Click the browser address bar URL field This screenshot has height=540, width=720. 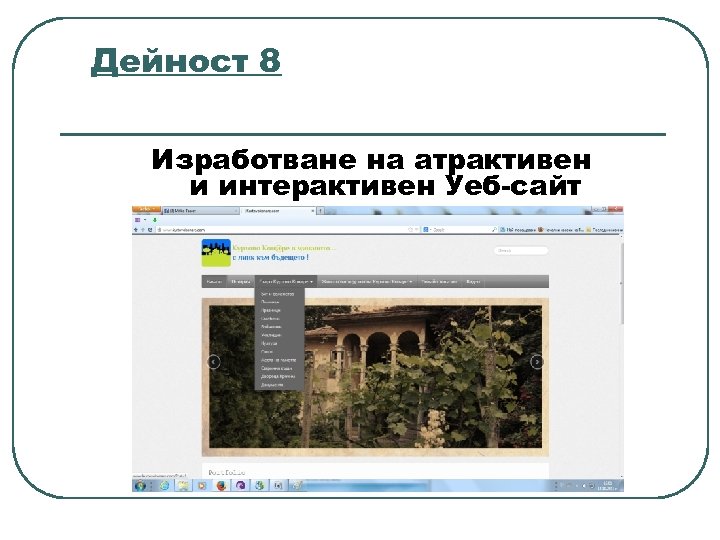[x=287, y=230]
